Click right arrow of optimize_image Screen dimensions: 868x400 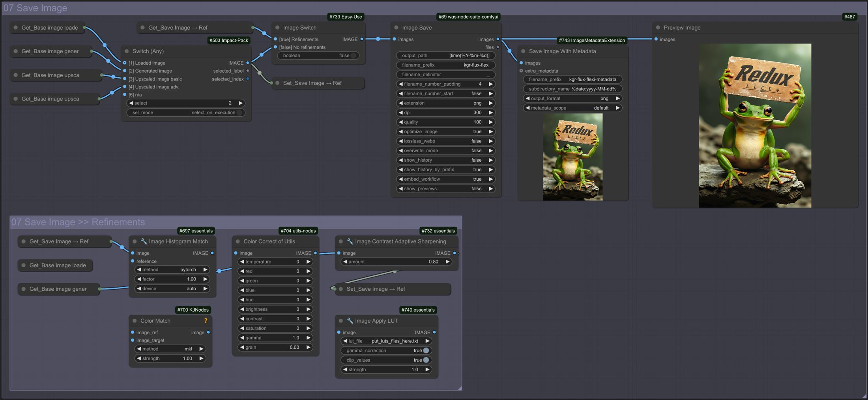[x=491, y=131]
